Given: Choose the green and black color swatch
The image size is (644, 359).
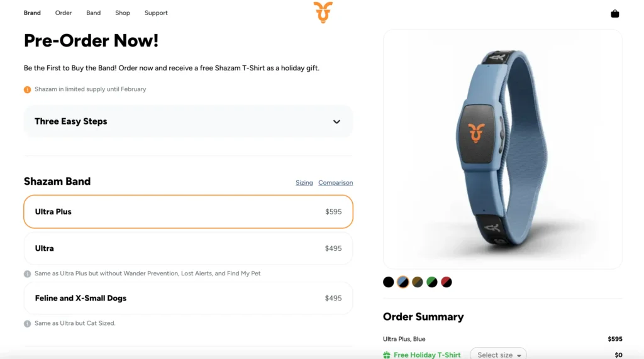Looking at the screenshot, I should pos(432,282).
